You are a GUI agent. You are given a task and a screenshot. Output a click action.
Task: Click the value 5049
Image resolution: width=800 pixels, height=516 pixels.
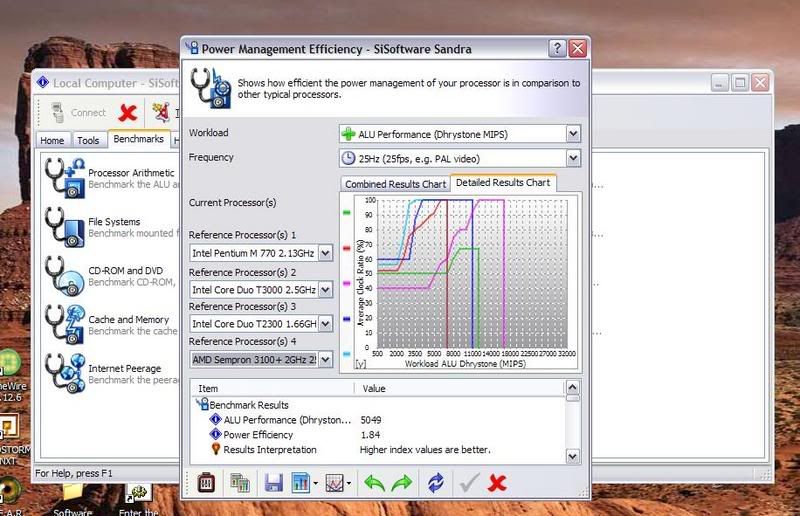371,420
